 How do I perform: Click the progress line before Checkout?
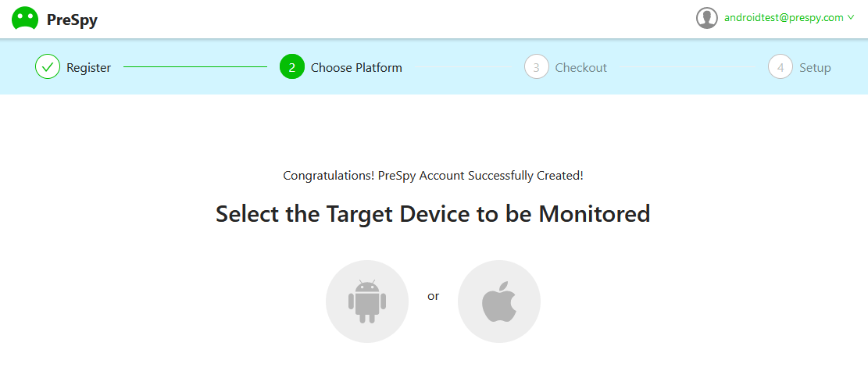463,67
